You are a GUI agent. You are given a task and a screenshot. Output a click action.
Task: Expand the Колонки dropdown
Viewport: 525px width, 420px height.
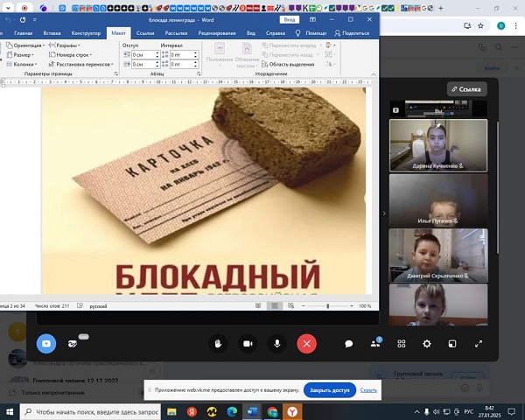21,64
